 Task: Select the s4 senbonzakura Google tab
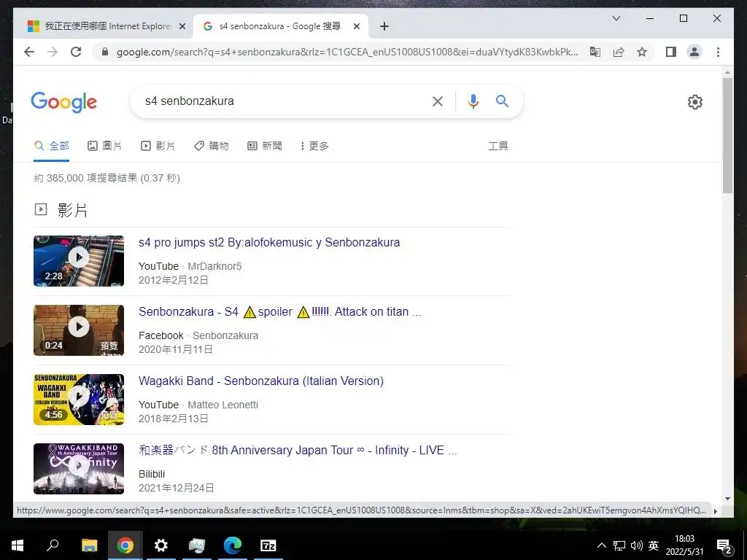click(x=280, y=27)
